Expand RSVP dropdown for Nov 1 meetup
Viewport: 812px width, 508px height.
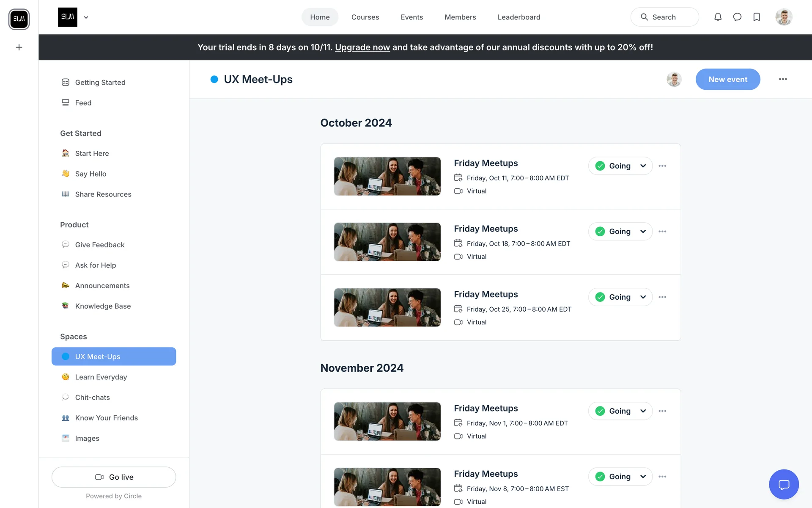643,411
